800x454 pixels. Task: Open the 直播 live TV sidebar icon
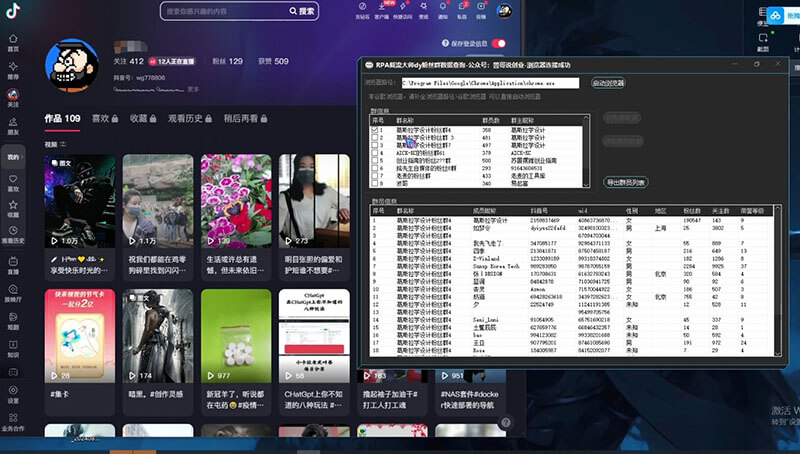coord(13,261)
